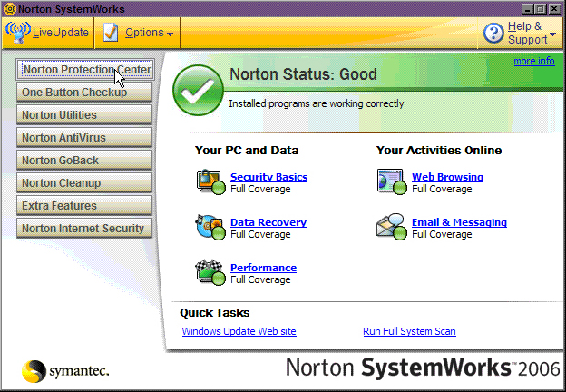Click the Email & Messaging envelope icon
Image resolution: width=566 pixels, height=392 pixels.
(392, 227)
